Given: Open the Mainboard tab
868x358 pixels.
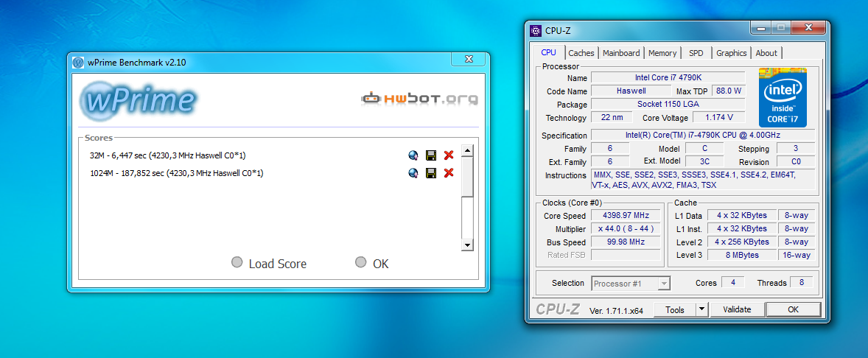Looking at the screenshot, I should tap(621, 53).
